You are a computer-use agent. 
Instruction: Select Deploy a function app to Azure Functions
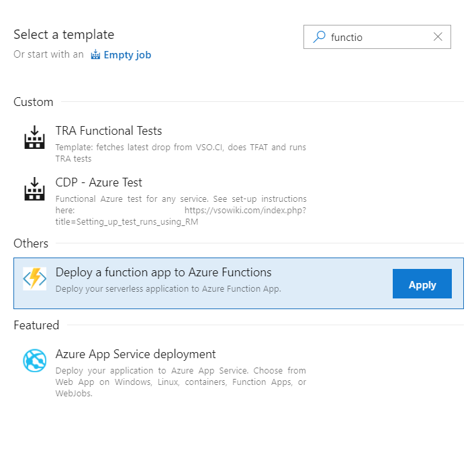click(163, 272)
